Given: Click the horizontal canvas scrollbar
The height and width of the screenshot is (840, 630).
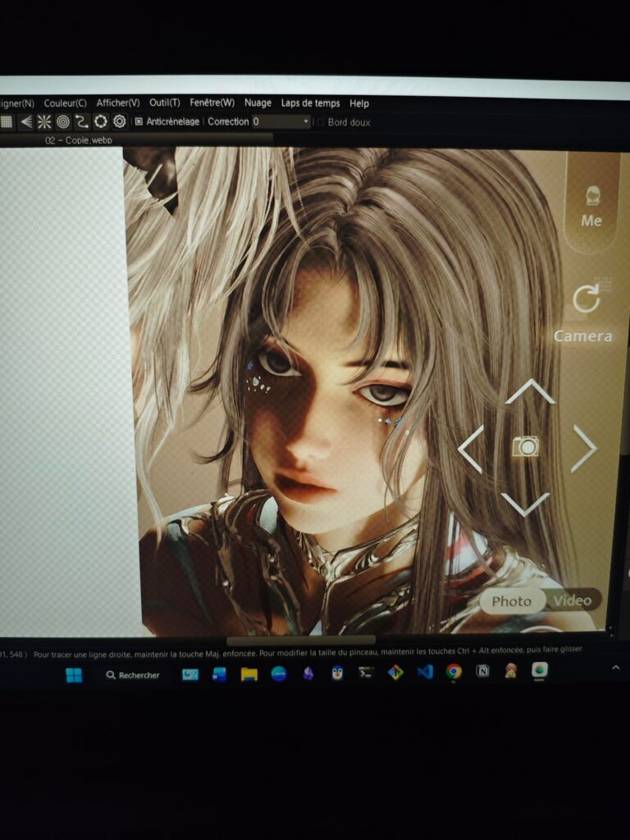Looking at the screenshot, I should coord(300,640).
